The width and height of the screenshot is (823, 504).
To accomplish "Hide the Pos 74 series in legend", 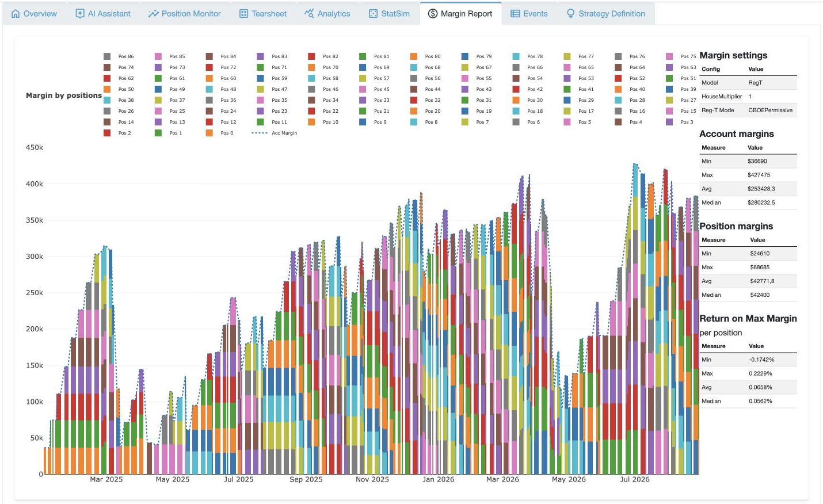I will pos(119,67).
